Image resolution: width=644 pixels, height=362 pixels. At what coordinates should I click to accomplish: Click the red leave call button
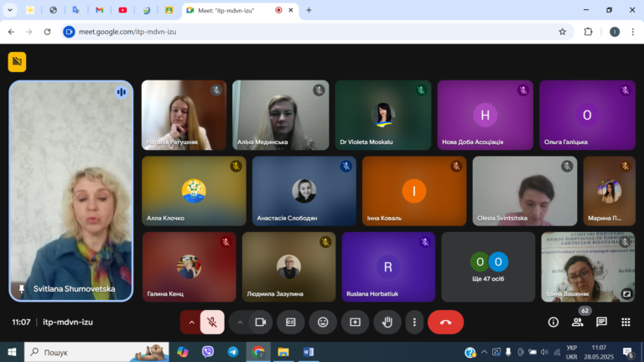tap(445, 322)
